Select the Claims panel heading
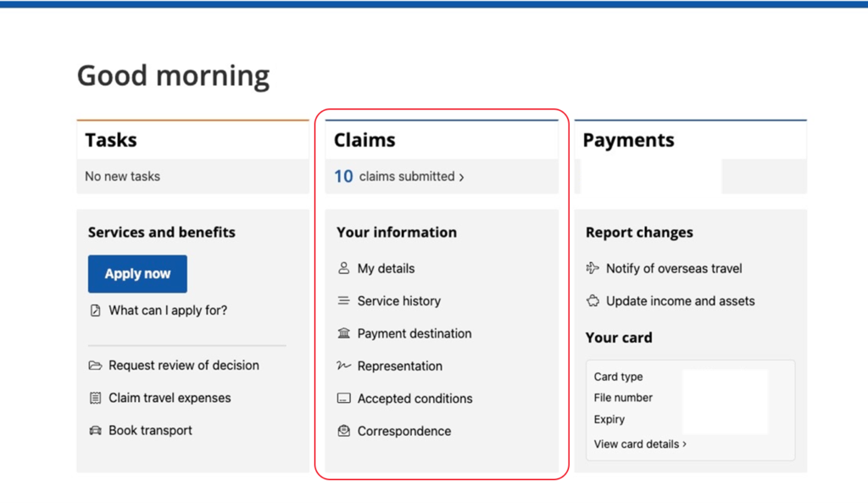Image resolution: width=868 pixels, height=503 pixels. (x=364, y=140)
